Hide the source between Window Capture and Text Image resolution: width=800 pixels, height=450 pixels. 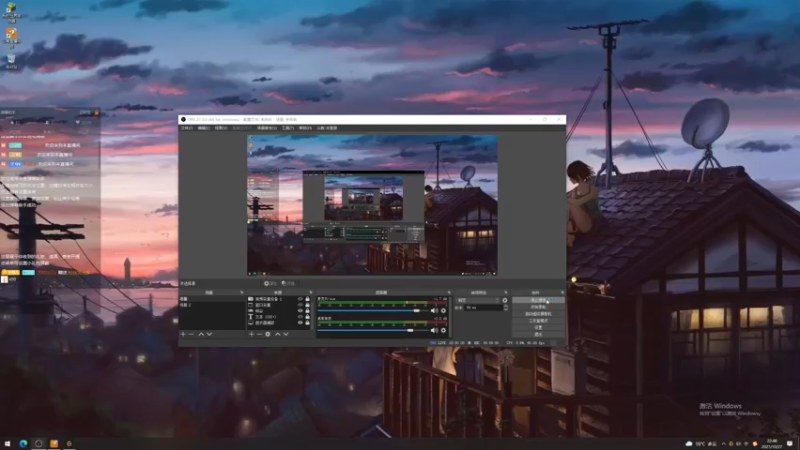click(300, 311)
